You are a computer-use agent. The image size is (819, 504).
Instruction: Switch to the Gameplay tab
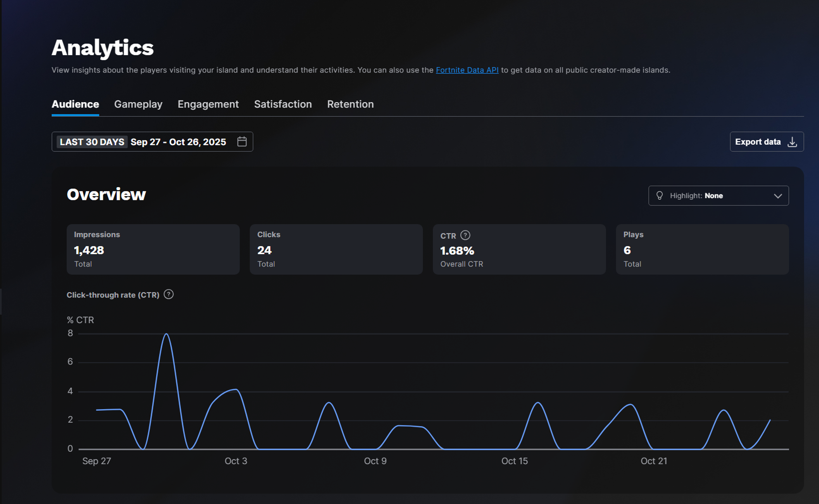tap(138, 104)
